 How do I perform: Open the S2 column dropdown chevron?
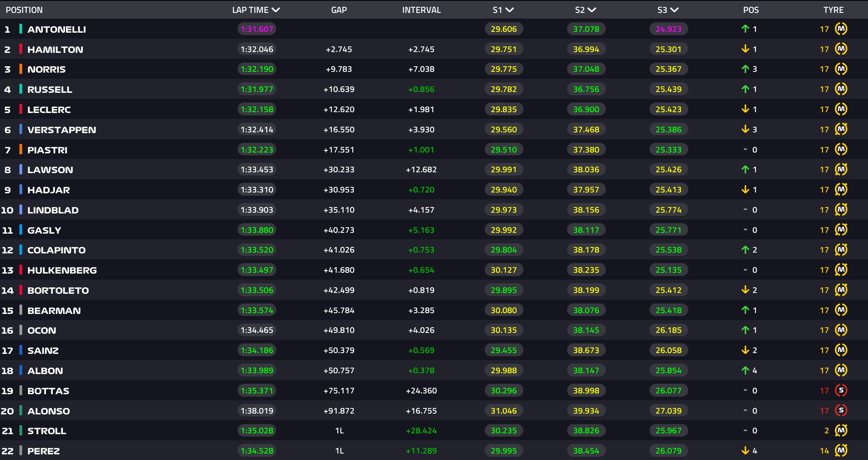point(592,10)
